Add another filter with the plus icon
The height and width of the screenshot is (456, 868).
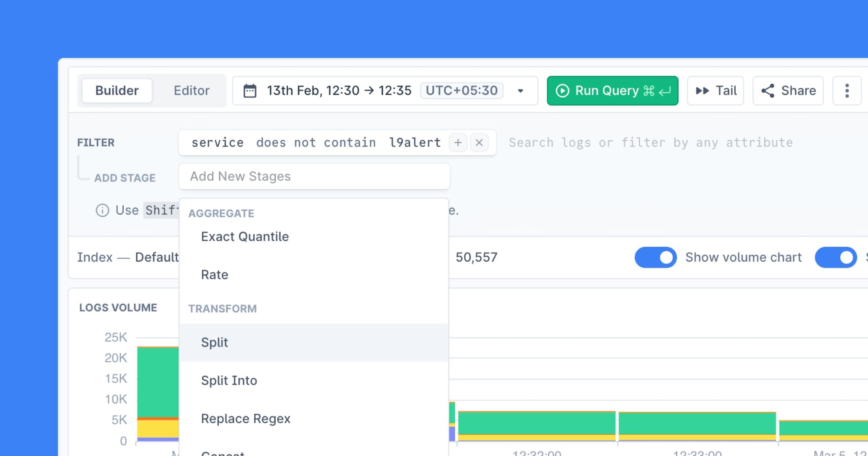click(458, 142)
